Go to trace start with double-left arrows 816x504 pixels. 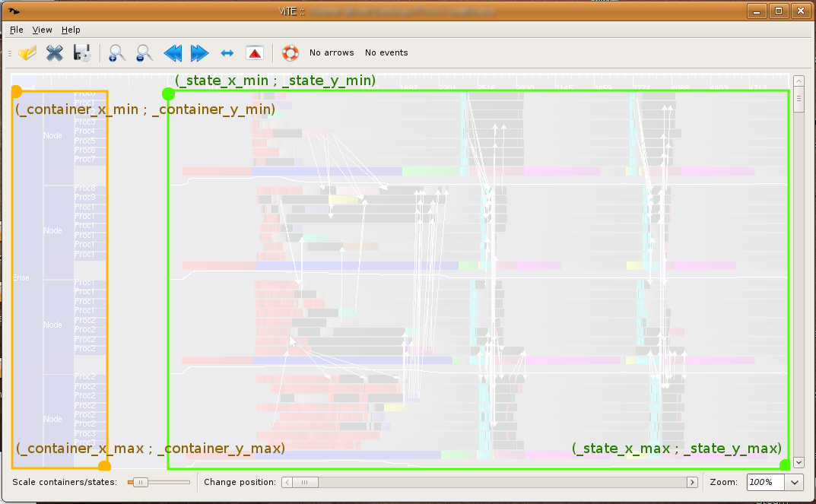173,53
